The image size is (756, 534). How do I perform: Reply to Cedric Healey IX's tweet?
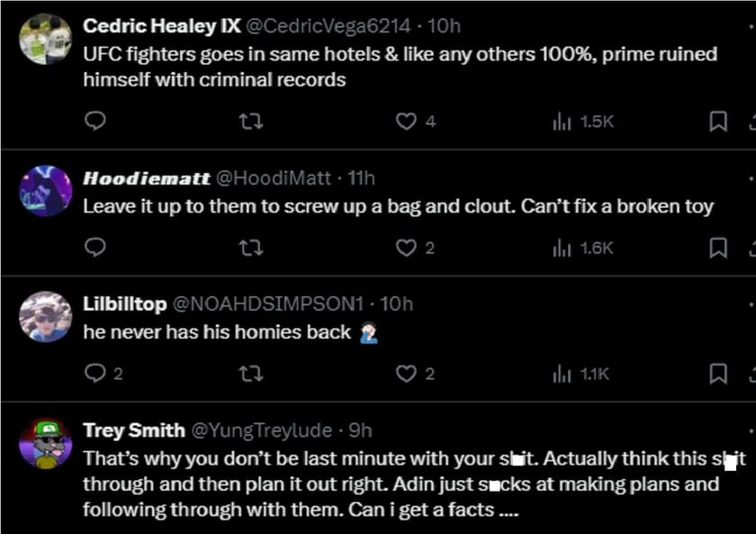click(95, 122)
